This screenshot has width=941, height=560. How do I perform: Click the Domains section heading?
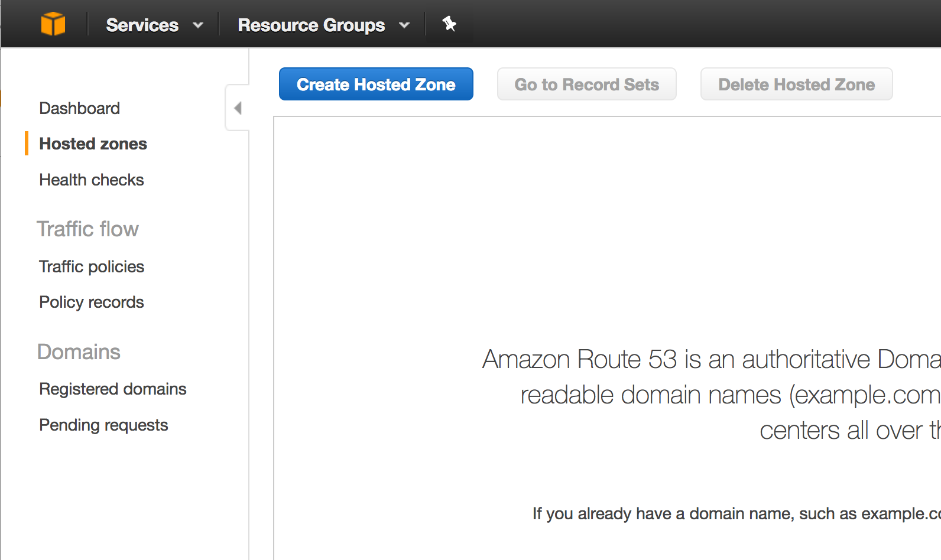79,351
